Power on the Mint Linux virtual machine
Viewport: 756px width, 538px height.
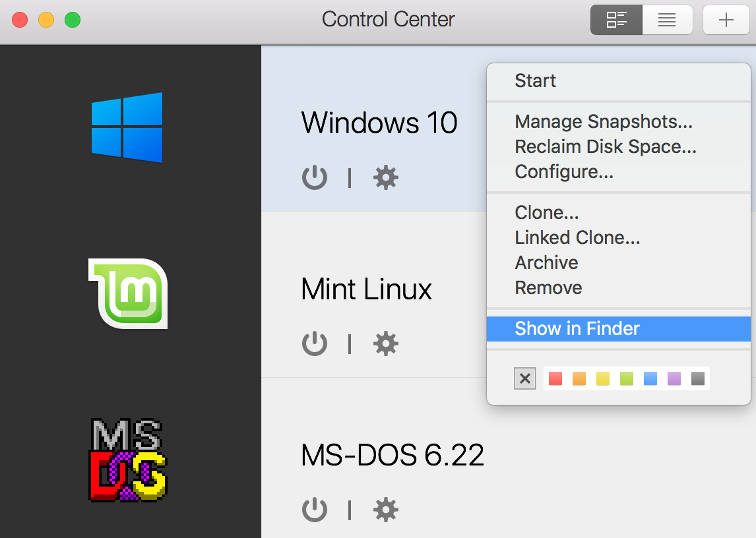tap(315, 344)
